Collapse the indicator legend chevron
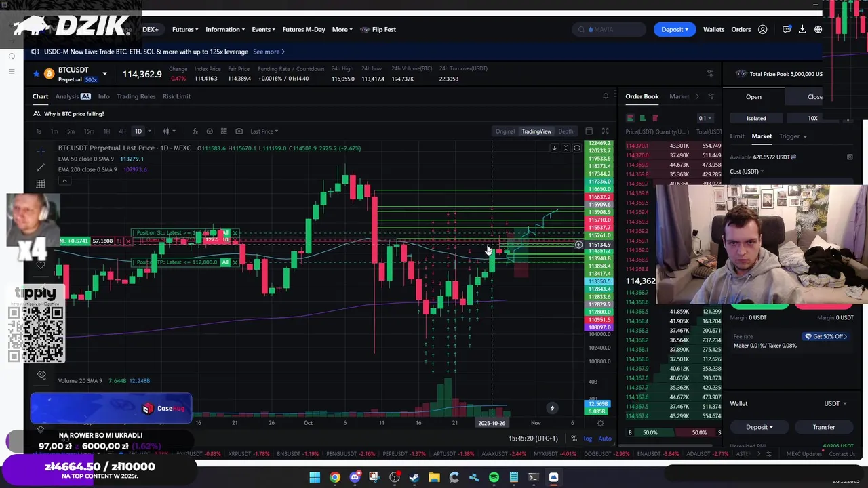This screenshot has height=488, width=868. pos(64,181)
